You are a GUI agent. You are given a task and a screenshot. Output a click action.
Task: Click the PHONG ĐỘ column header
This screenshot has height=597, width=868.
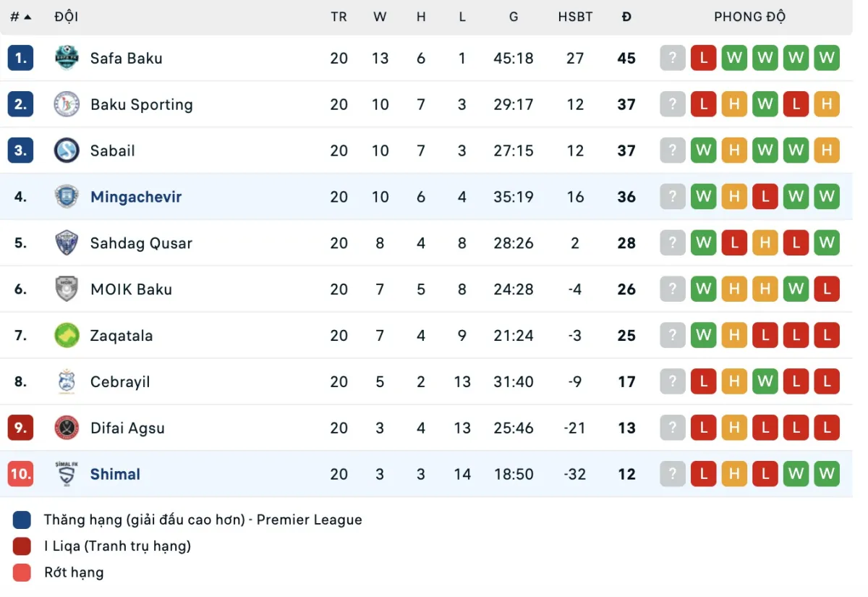point(749,17)
